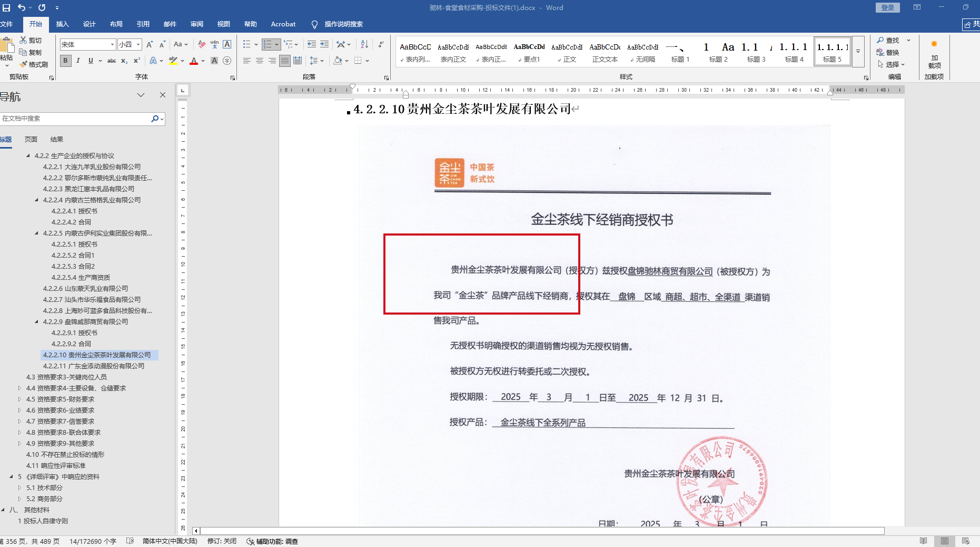Cut selection with the scissors icon
Image resolution: width=980 pixels, height=547 pixels.
point(31,40)
